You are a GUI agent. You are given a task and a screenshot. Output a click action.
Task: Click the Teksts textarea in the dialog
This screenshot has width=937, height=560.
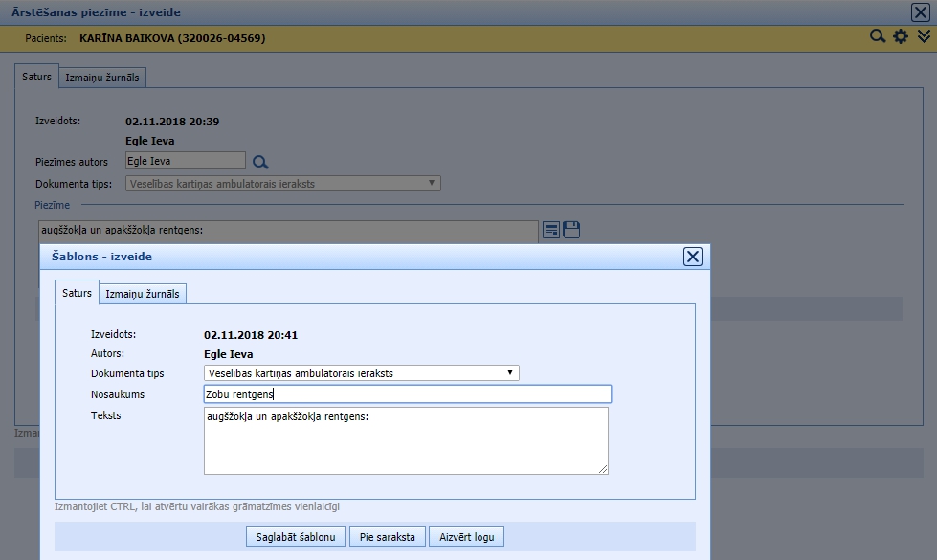pos(407,441)
